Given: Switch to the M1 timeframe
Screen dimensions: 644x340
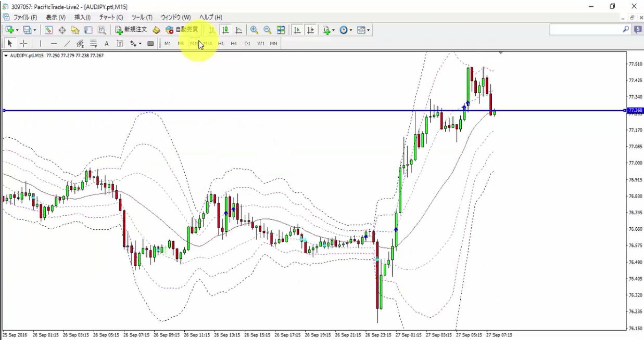Looking at the screenshot, I should click(168, 44).
